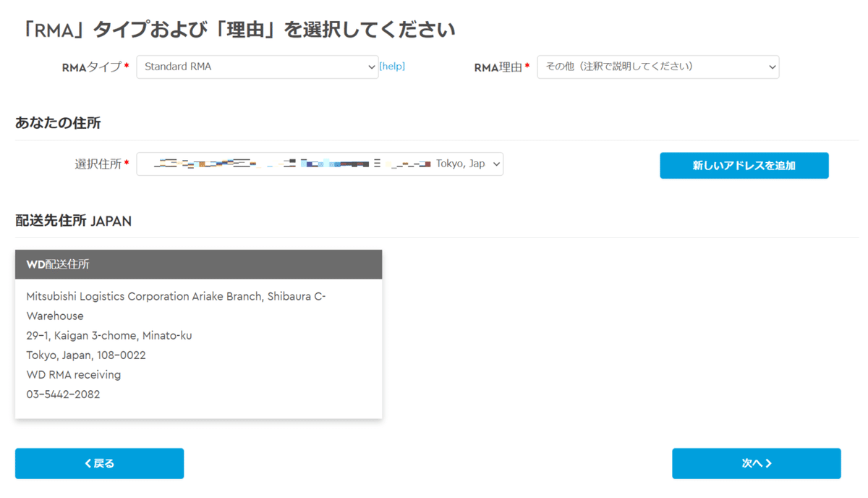The image size is (868, 498).
Task: Click the 新しいアドレスを追加 button
Action: 744,165
